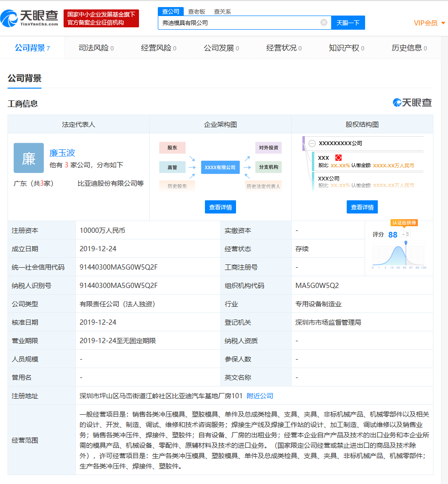This screenshot has width=448, height=484.
Task: Click the 分支机构 box in structure diagram
Action: point(269,167)
